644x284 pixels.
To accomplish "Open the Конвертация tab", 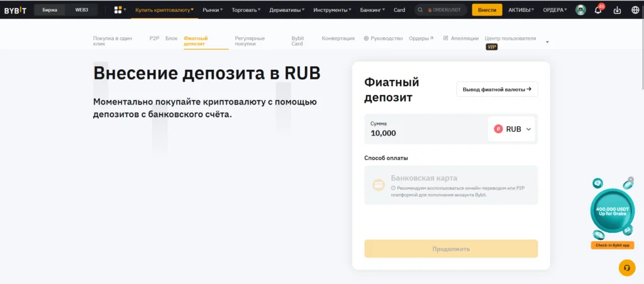I will tap(338, 38).
